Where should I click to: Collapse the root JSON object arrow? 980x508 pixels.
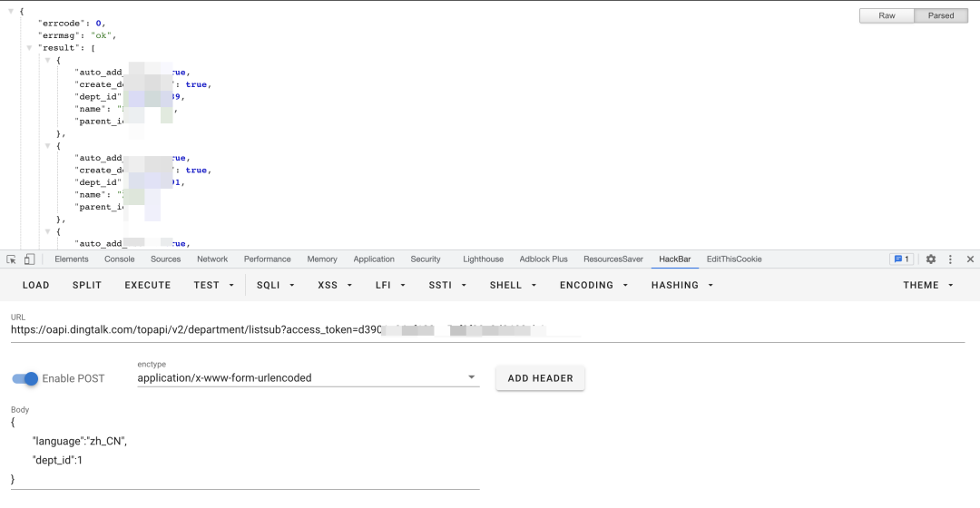pos(11,11)
